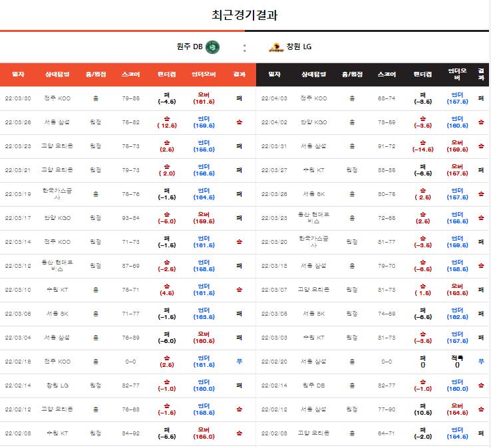Click the 원주 DB green team logo
Screen dimensions: 491x448
point(212,47)
